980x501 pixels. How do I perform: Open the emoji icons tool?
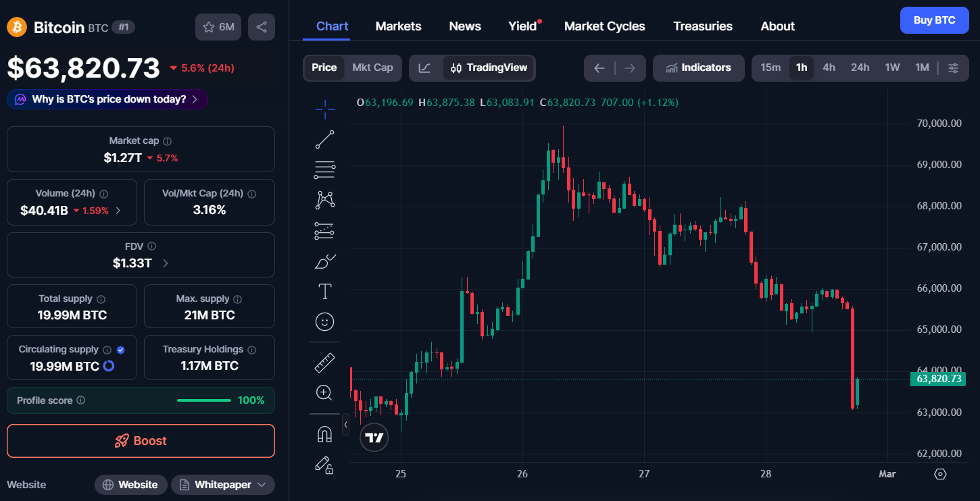tap(324, 321)
